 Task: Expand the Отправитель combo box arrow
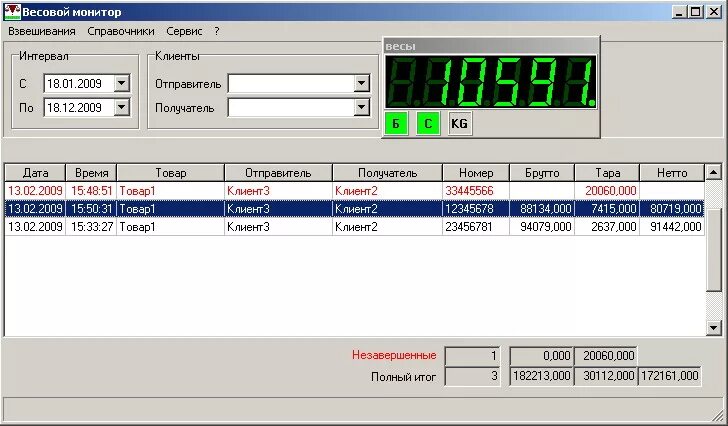click(x=361, y=84)
